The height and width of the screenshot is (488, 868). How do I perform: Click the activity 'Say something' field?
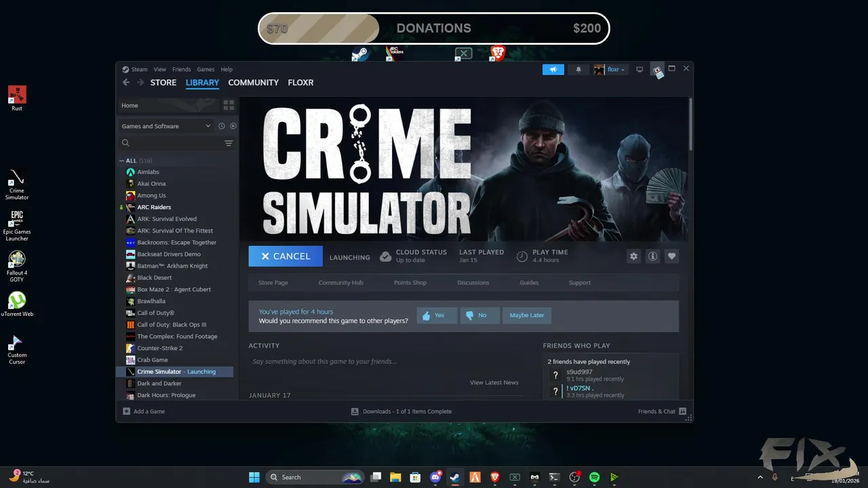click(x=385, y=362)
